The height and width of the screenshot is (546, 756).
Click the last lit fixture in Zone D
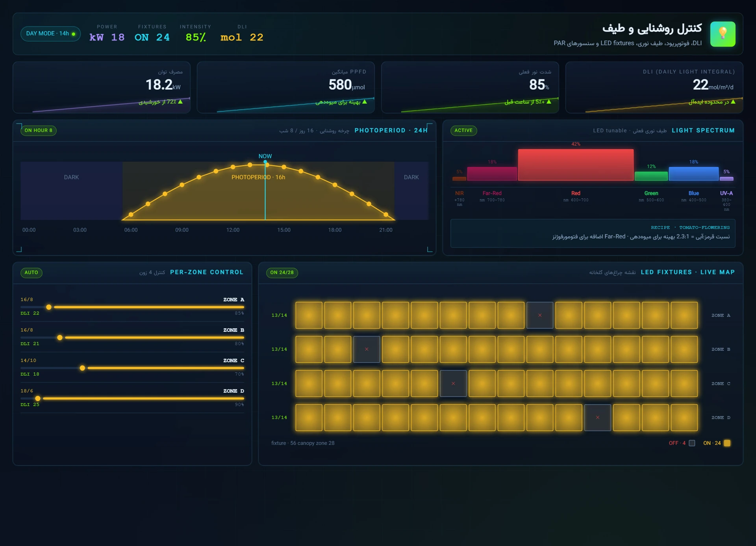684,417
